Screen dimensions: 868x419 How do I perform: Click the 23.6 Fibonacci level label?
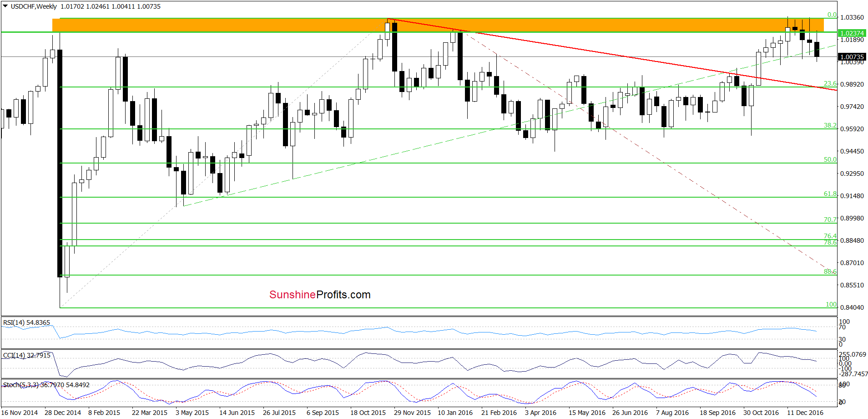[x=830, y=83]
